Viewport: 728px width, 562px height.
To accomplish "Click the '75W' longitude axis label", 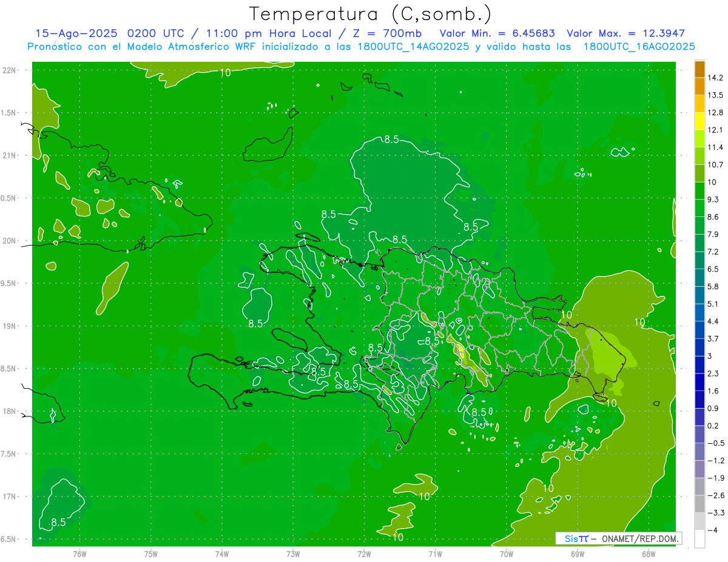I will [x=150, y=554].
